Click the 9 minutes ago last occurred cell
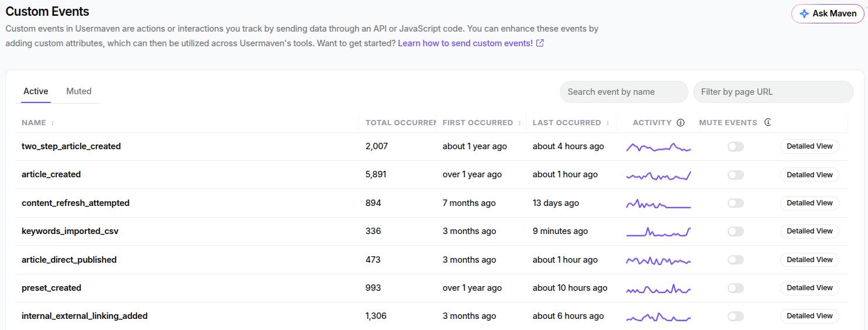Image resolution: width=868 pixels, height=330 pixels. point(560,231)
